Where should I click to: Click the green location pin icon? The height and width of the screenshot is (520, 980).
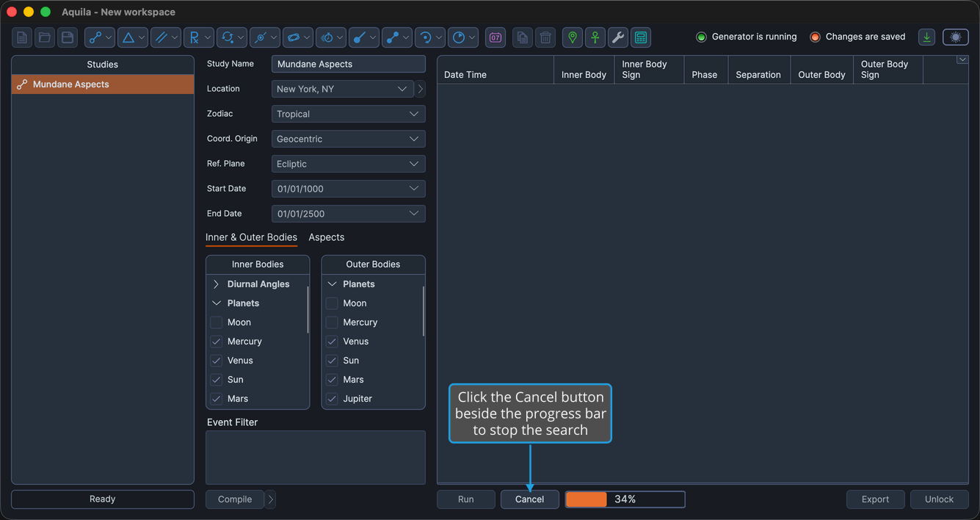coord(573,37)
